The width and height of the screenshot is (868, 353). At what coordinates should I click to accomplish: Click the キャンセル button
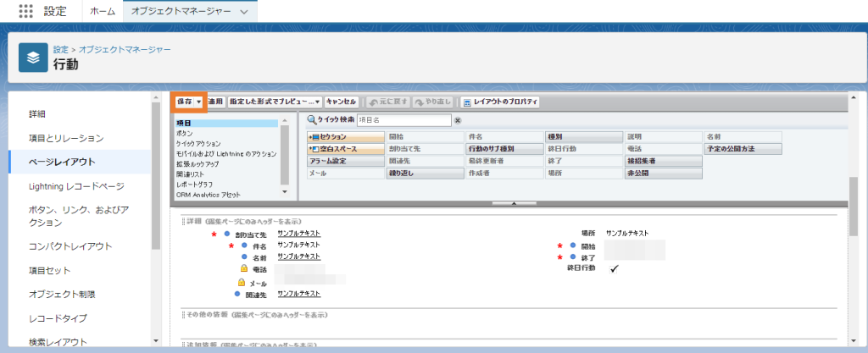[342, 102]
